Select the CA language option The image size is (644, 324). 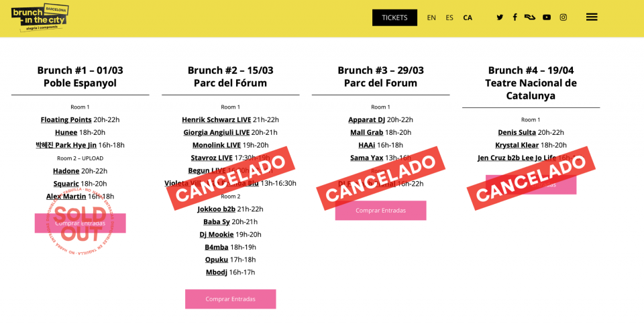[x=468, y=17]
